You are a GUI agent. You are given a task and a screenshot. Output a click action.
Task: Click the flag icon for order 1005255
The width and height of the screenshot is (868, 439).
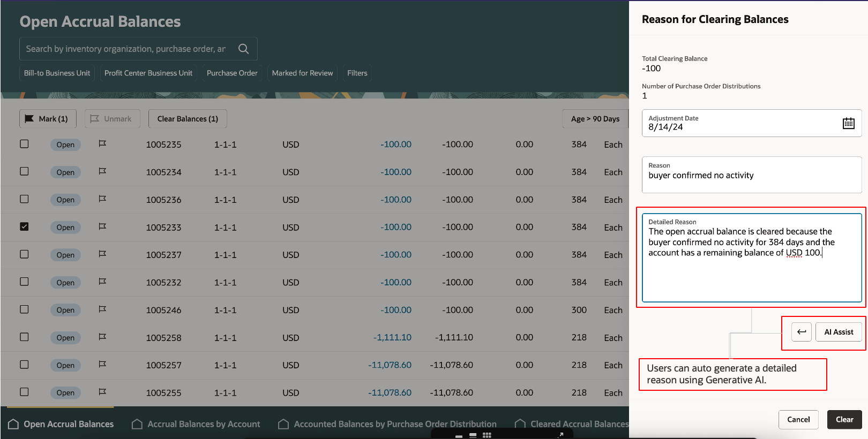(102, 392)
